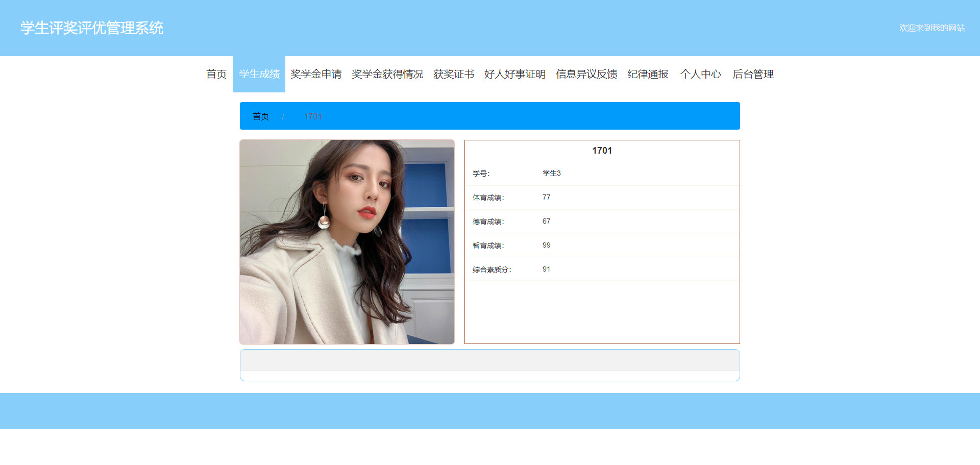
Task: Click the 学生评奖评优管理系统 site title
Action: coord(92,28)
